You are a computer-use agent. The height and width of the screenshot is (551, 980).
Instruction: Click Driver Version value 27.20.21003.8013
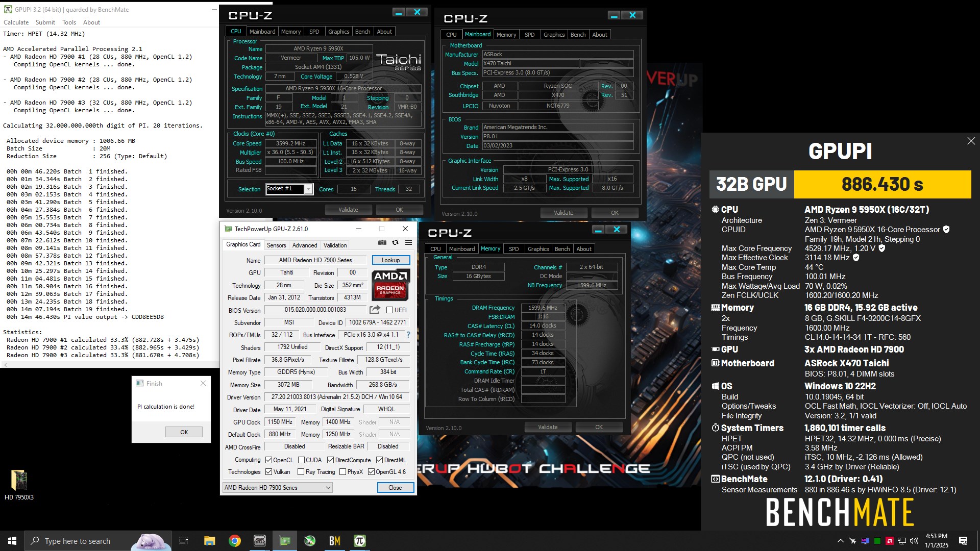tap(337, 397)
